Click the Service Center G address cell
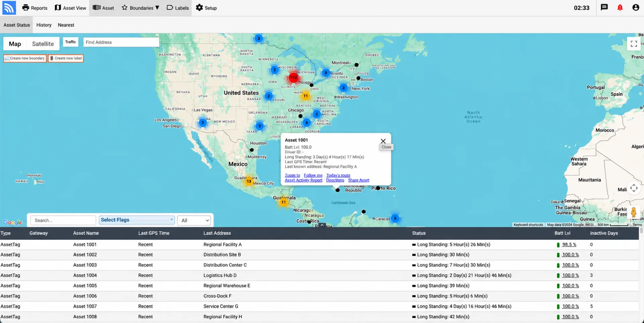This screenshot has height=323, width=644. 221,307
